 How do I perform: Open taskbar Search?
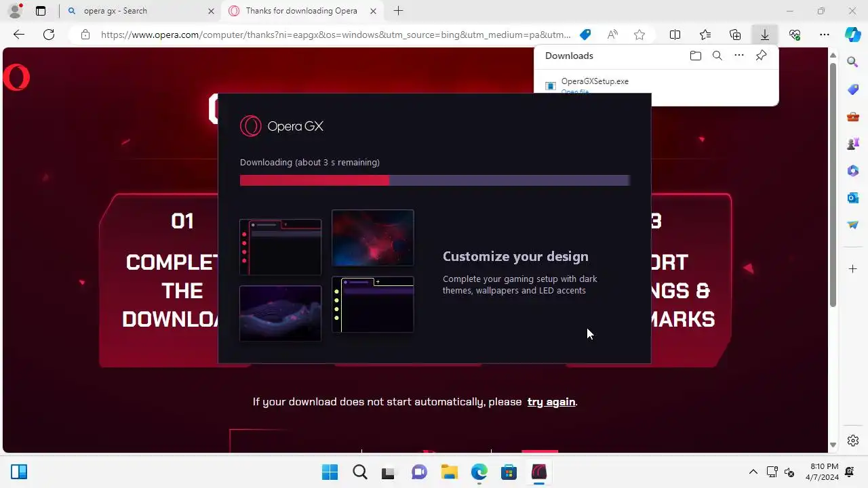(x=359, y=472)
